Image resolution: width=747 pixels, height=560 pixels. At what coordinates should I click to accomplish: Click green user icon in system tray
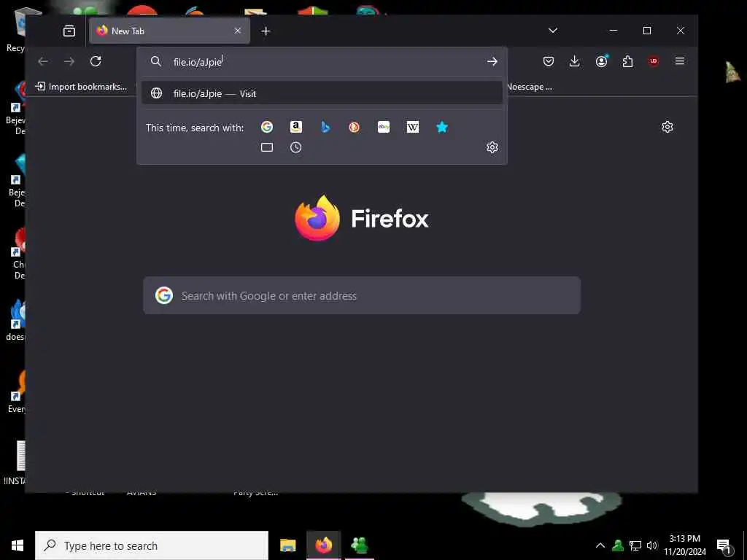coord(618,545)
